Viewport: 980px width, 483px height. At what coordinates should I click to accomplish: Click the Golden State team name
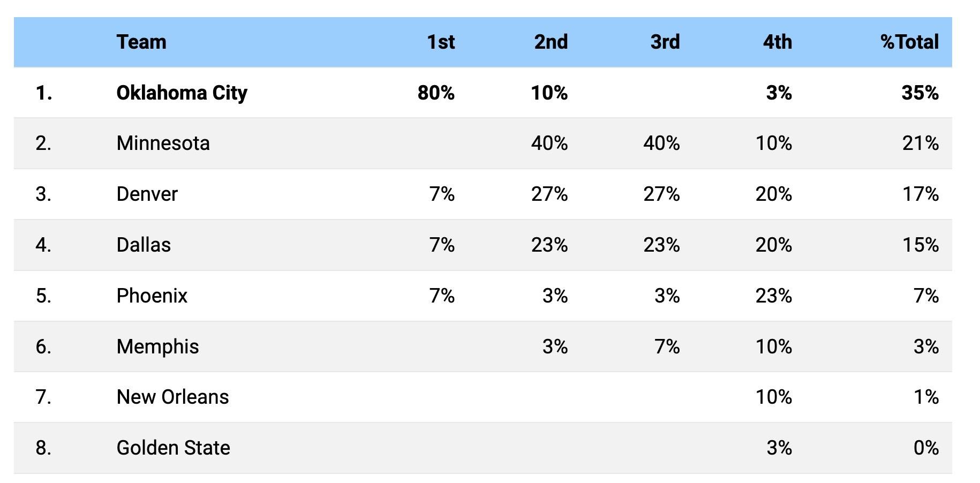pos(173,448)
